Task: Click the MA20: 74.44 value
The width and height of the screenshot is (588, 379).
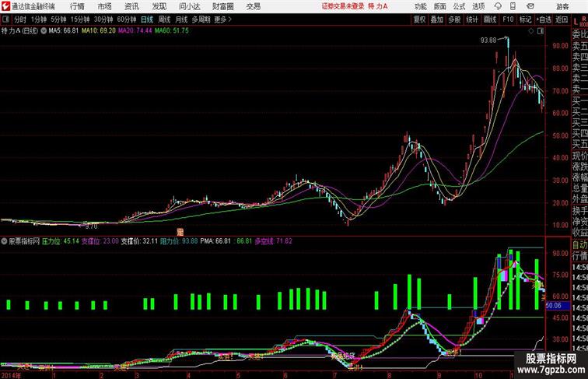Action: 135,31
